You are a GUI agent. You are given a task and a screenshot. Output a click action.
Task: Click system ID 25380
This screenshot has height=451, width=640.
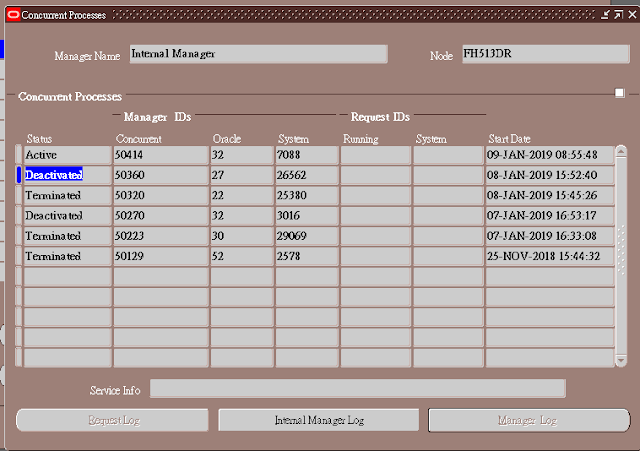[307, 196]
